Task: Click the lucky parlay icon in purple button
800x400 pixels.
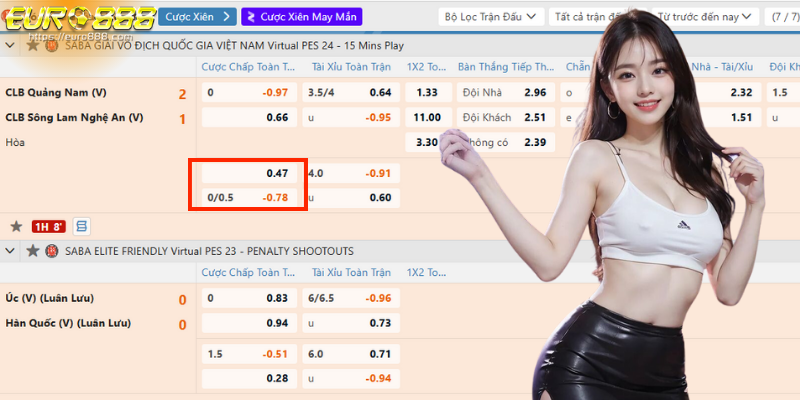Action: (250, 17)
